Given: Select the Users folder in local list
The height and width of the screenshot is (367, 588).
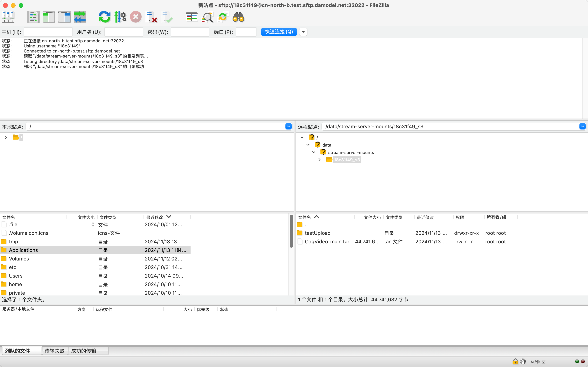Looking at the screenshot, I should pos(95,276).
